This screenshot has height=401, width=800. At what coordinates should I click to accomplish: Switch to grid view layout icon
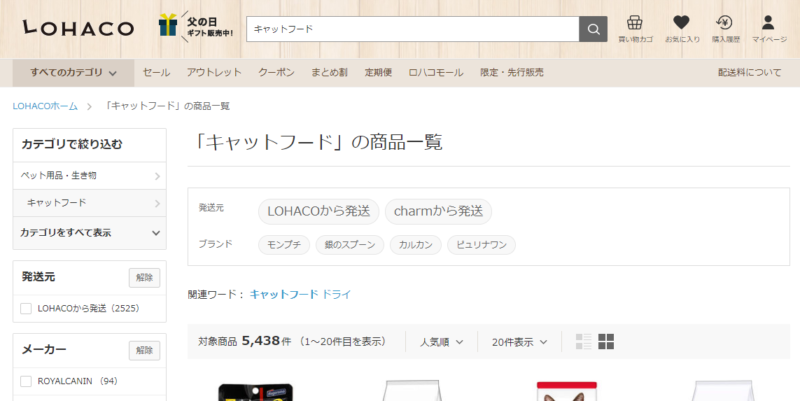point(606,341)
